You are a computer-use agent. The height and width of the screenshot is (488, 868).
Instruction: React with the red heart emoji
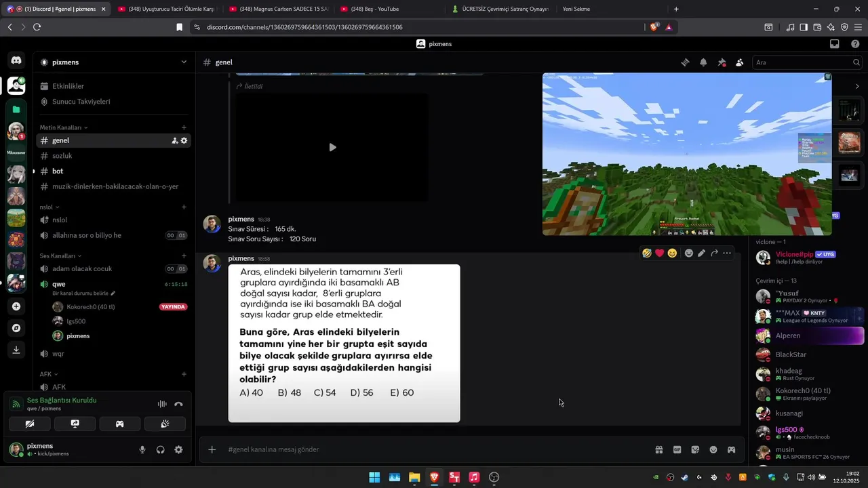(659, 253)
